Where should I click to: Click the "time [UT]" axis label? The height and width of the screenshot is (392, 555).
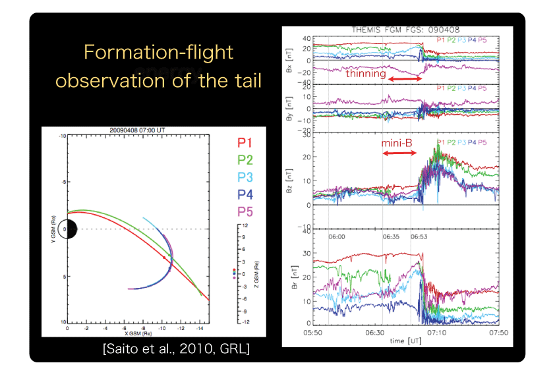tap(405, 340)
